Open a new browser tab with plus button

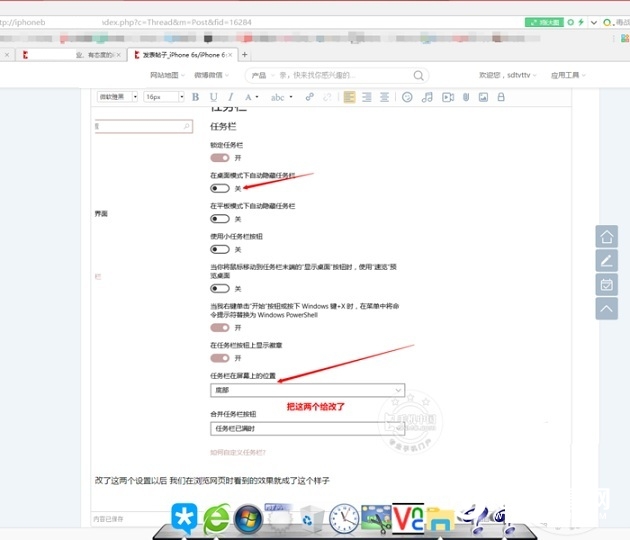pyautogui.click(x=244, y=55)
